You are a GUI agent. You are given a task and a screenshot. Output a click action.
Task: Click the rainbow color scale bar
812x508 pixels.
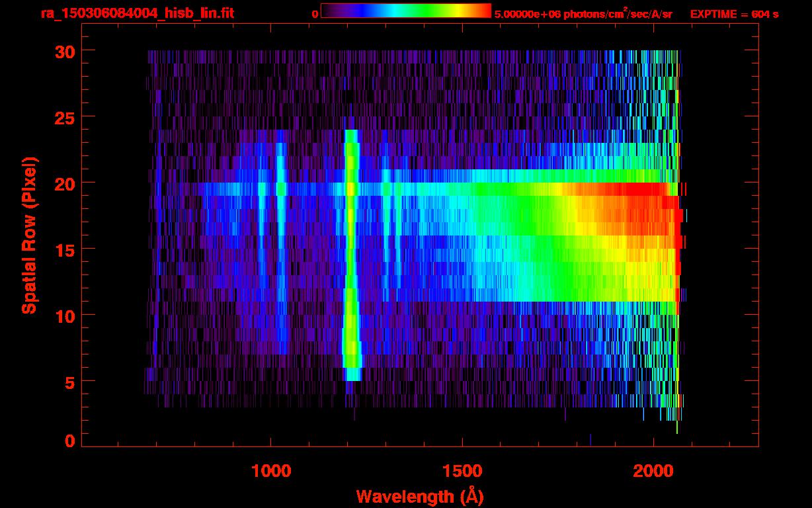[406, 11]
